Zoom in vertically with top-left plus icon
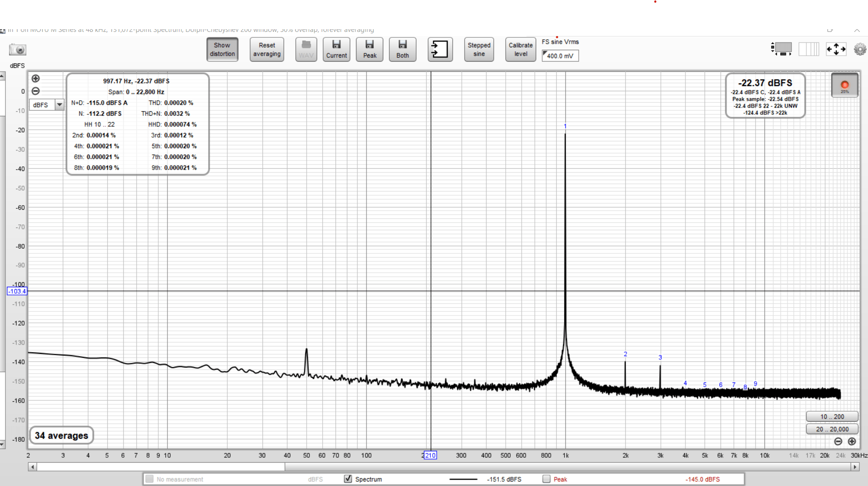 point(36,78)
